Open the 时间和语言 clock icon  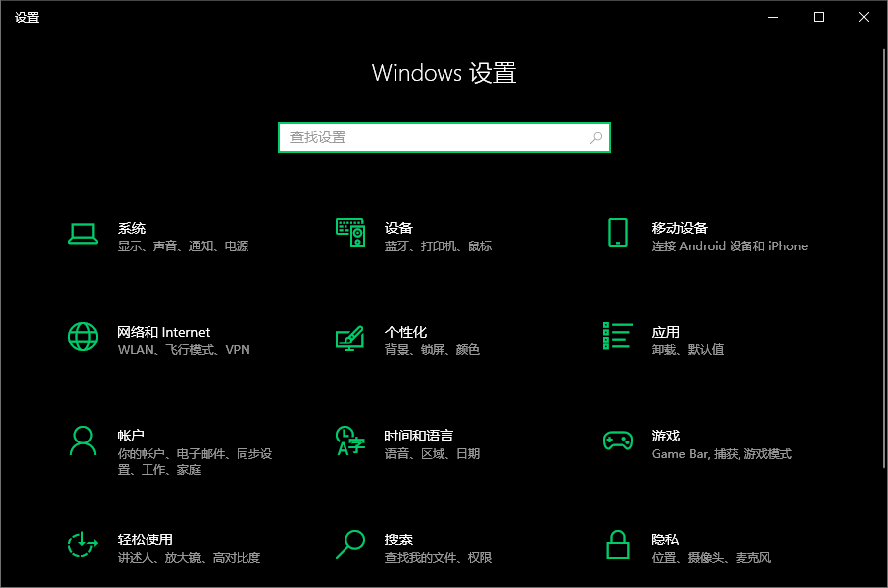(x=350, y=441)
